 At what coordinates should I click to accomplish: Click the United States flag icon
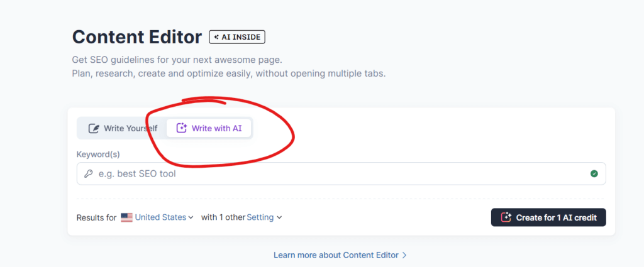(x=126, y=217)
